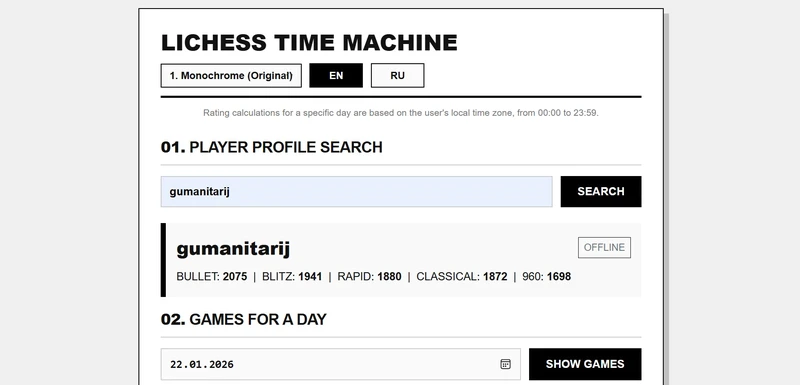This screenshot has width=800, height=385.
Task: Click the RAPID: 1880 rating
Action: tap(369, 277)
